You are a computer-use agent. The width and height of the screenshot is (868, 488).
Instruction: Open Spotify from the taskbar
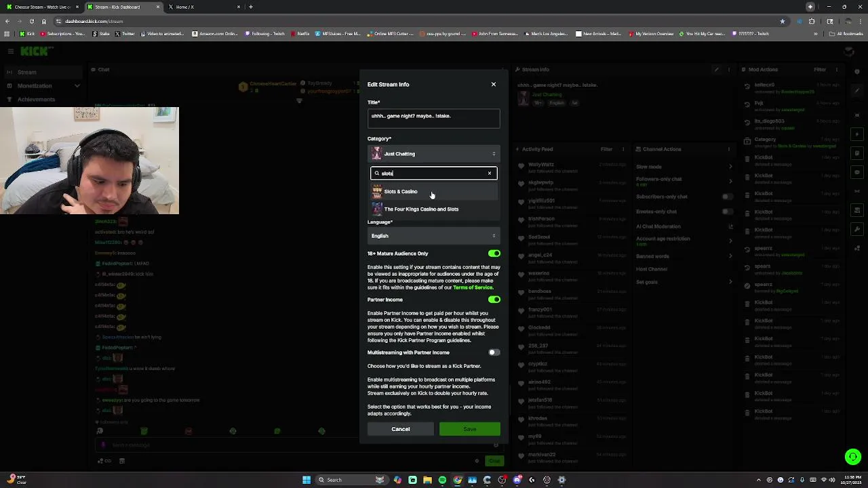pos(442,480)
